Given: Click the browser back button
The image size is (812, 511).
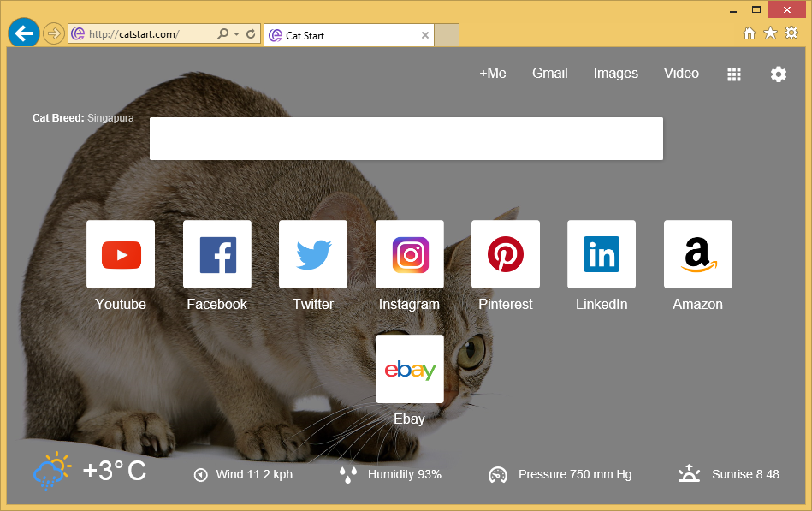Looking at the screenshot, I should [x=23, y=33].
